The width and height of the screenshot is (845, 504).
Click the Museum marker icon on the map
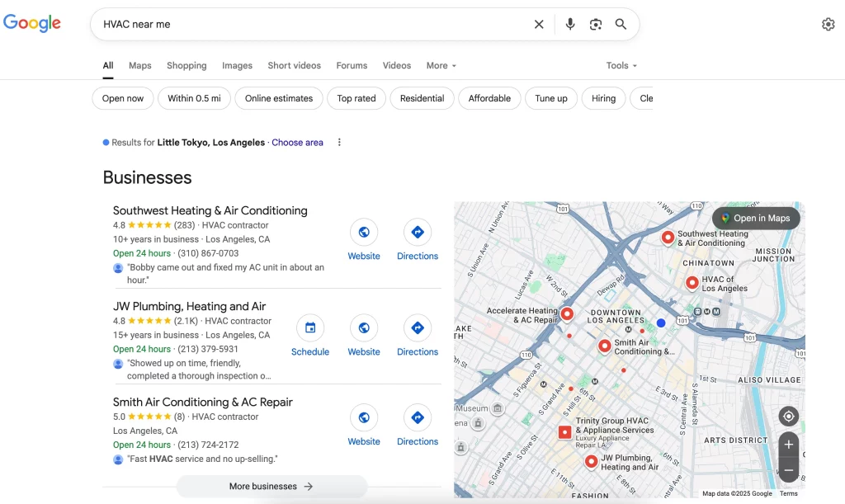point(498,408)
